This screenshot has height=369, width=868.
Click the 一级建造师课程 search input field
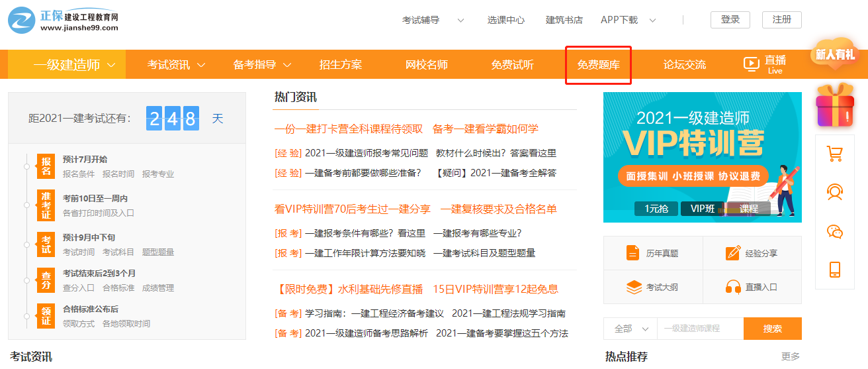pyautogui.click(x=700, y=329)
